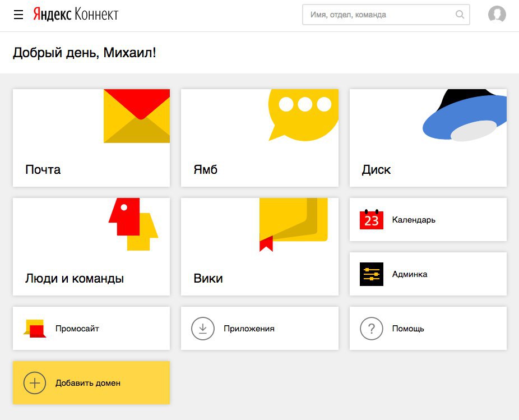The height and width of the screenshot is (420, 519).
Task: Click the Яндекс Коннект logo
Action: [76, 14]
